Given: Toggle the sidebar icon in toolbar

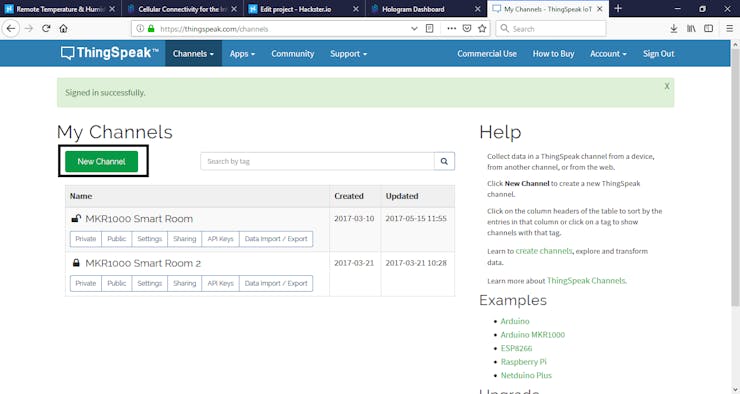Looking at the screenshot, I should [708, 28].
